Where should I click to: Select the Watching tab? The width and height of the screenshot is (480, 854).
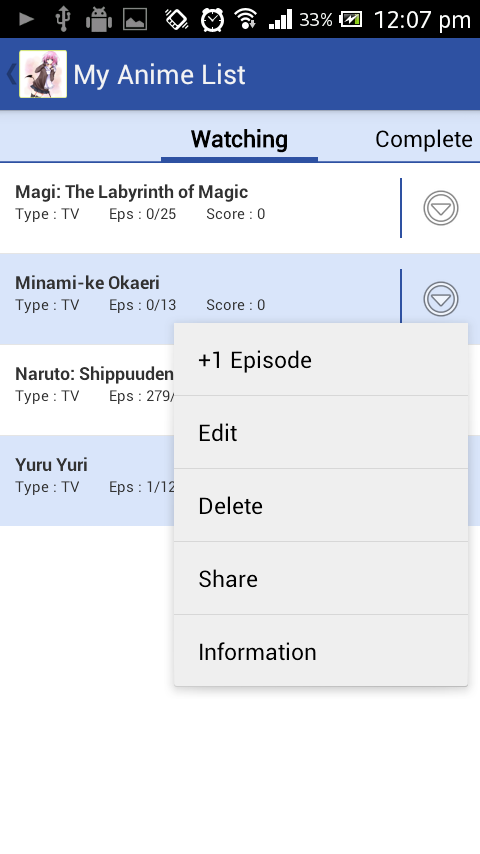pos(239,139)
